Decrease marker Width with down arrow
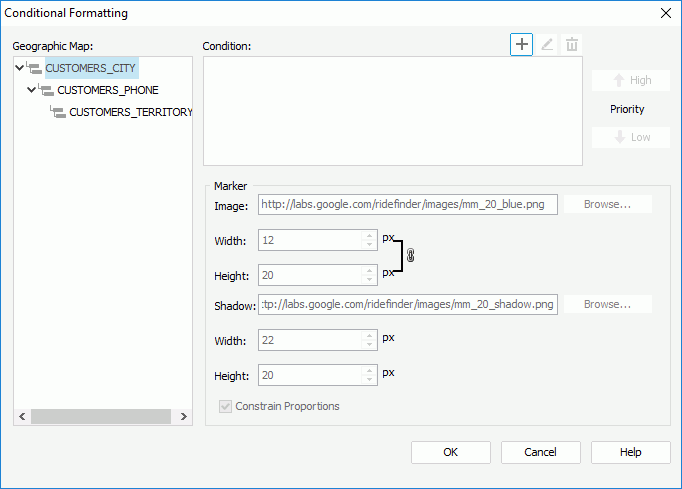Screen dimensions: 682x489 pos(369,245)
